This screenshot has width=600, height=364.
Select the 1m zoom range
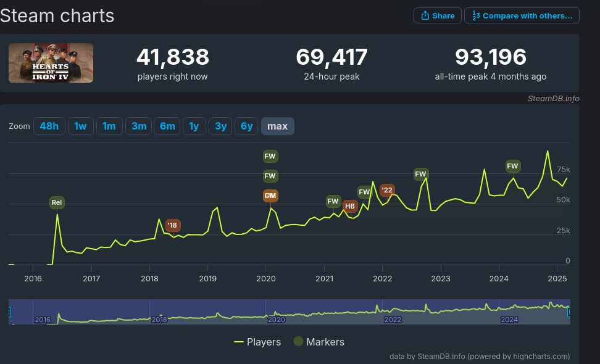tap(109, 126)
